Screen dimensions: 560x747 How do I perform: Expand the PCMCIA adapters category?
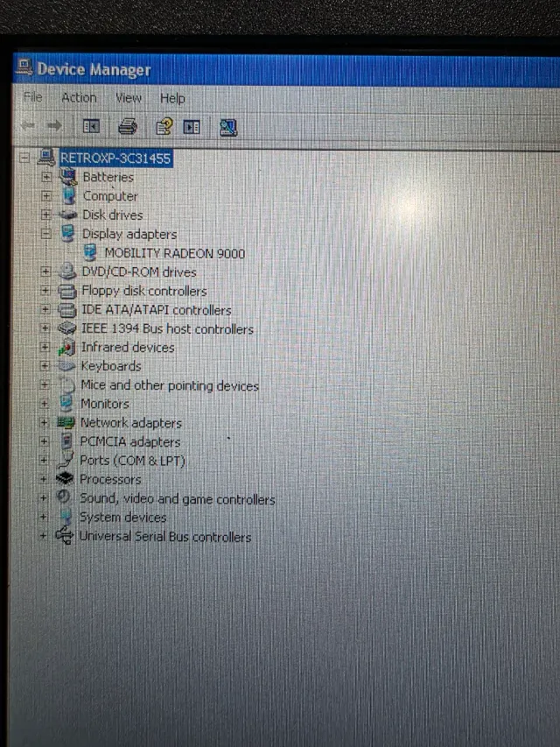point(44,441)
